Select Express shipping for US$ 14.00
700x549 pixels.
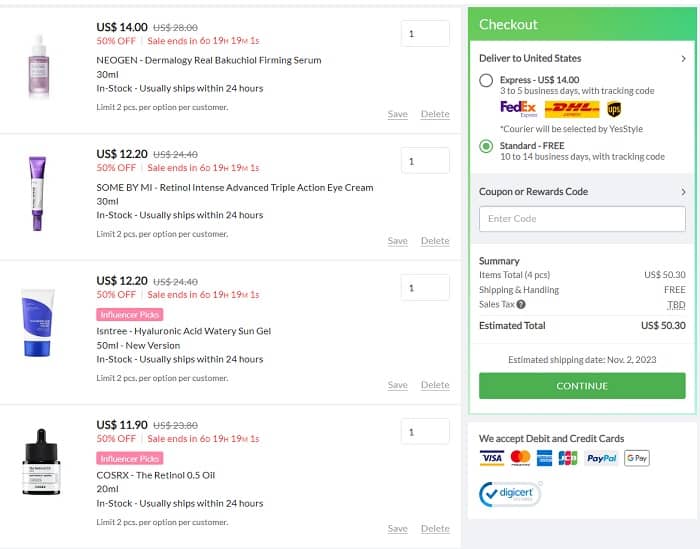coord(486,80)
